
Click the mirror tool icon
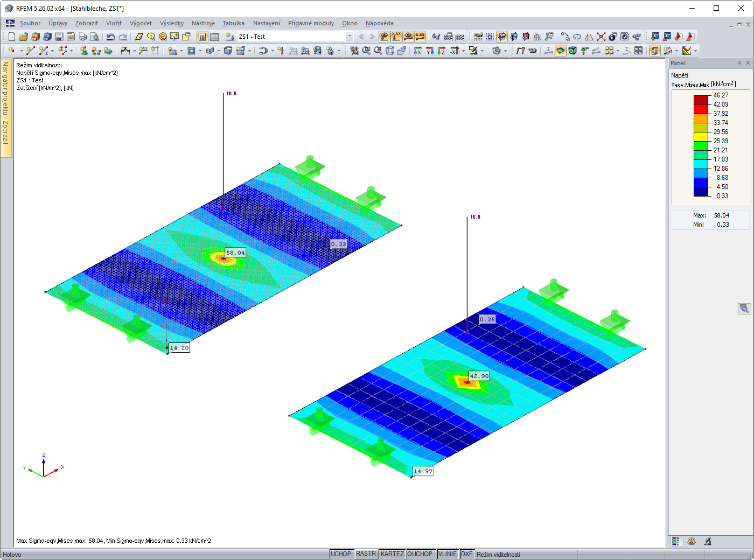click(x=589, y=37)
